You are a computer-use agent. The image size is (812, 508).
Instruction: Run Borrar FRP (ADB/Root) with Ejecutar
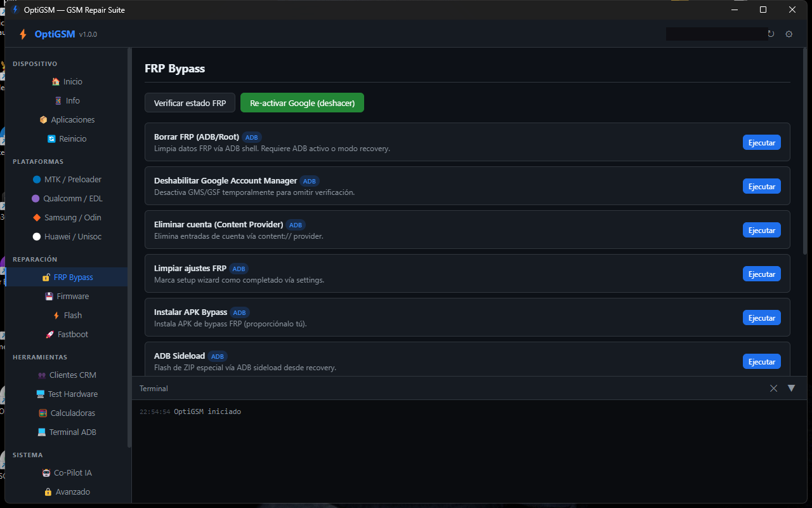point(762,142)
